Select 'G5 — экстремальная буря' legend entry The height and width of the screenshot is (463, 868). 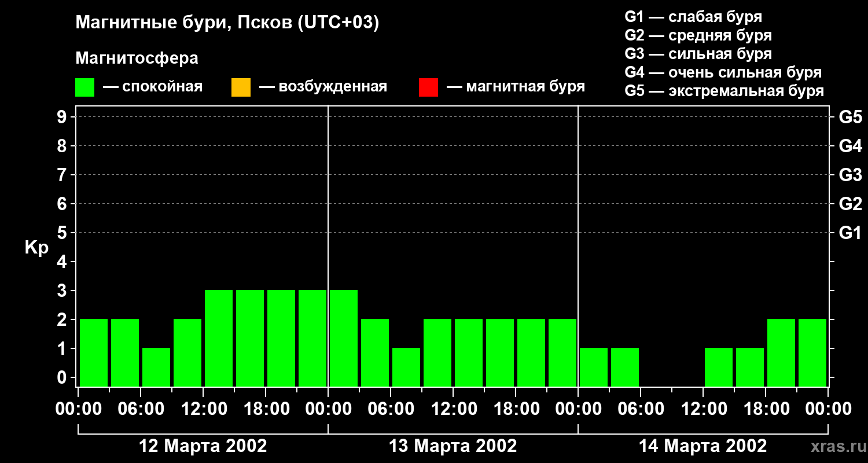pyautogui.click(x=724, y=91)
